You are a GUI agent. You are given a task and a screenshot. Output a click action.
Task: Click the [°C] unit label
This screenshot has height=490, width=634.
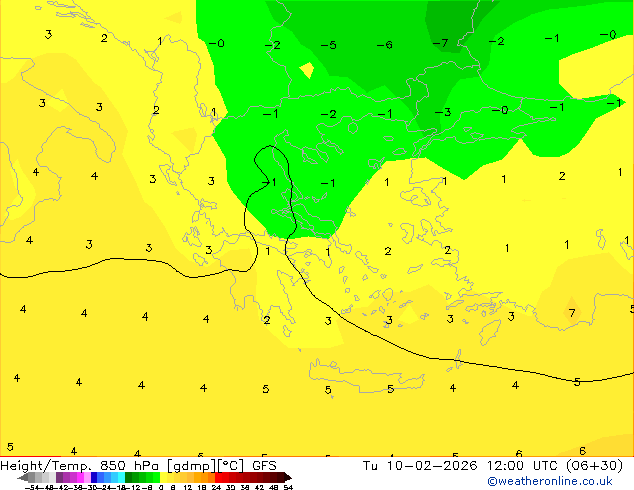[231, 466]
